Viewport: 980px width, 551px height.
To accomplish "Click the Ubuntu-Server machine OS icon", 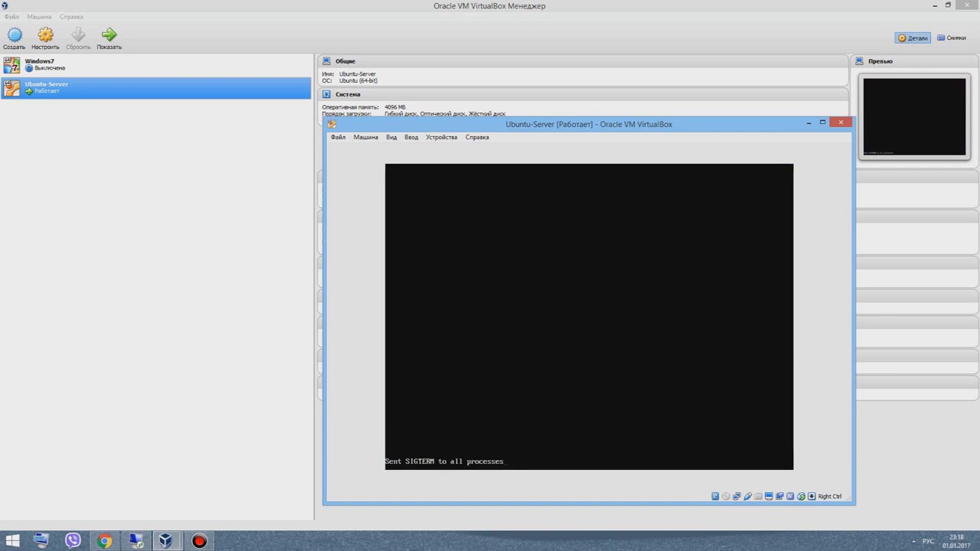I will tap(11, 88).
